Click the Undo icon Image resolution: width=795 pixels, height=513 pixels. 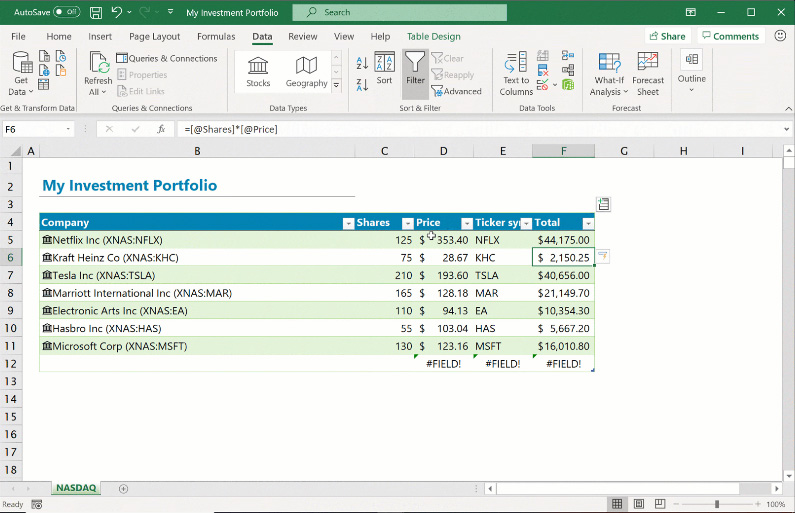pyautogui.click(x=117, y=12)
